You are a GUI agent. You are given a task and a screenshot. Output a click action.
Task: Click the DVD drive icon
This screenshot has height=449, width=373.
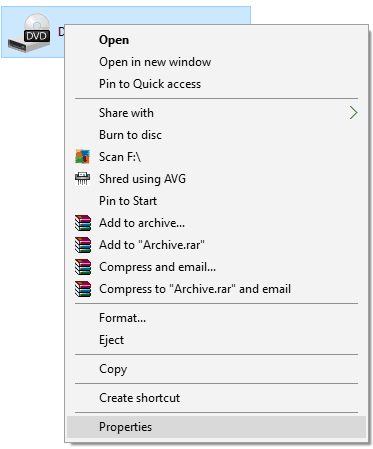click(x=29, y=33)
